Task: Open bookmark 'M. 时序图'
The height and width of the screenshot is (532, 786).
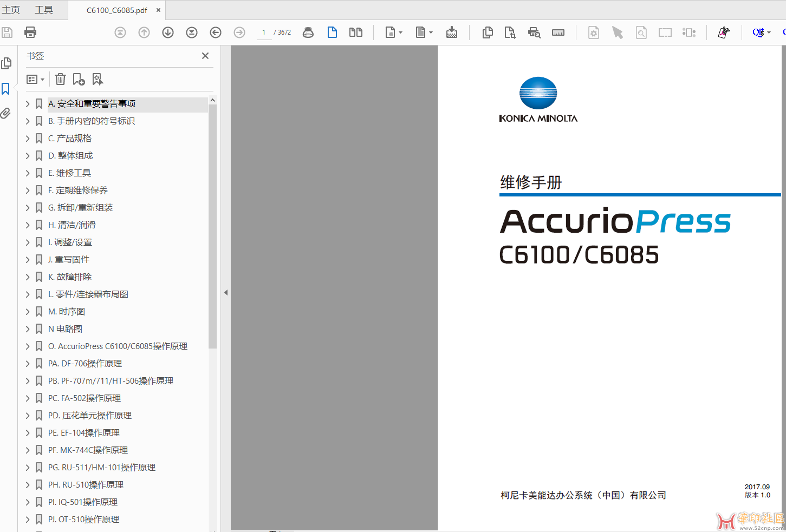Action: [x=67, y=312]
